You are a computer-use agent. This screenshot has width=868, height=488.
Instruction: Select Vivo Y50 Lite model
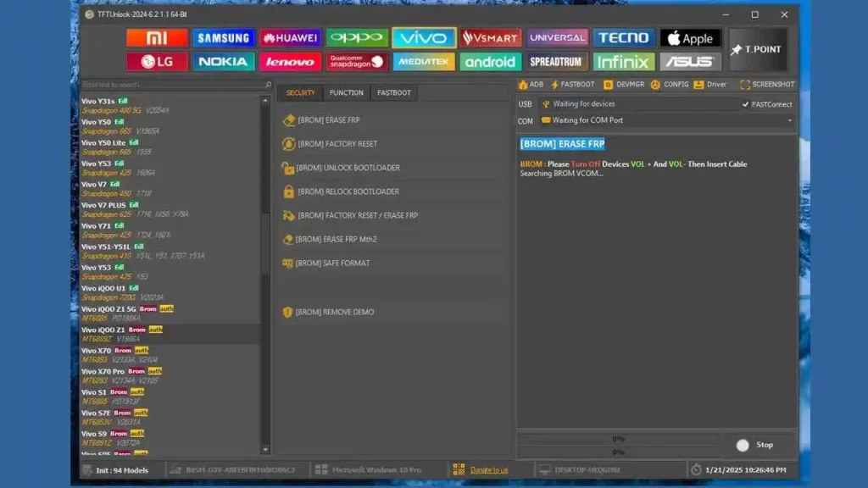[170, 147]
